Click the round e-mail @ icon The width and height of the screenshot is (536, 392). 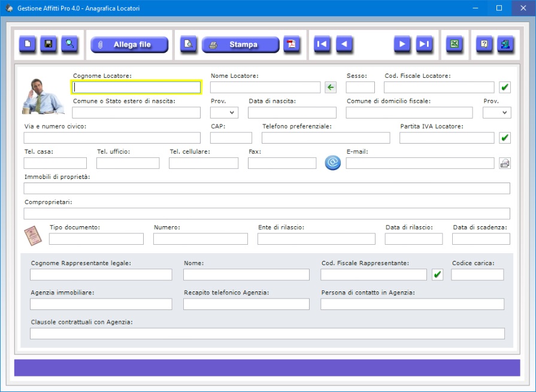(x=332, y=163)
